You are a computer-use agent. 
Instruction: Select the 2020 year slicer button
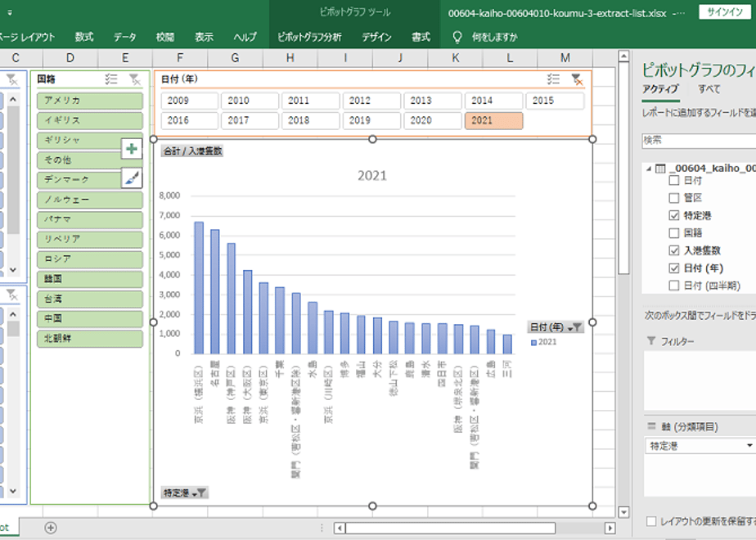pyautogui.click(x=433, y=120)
